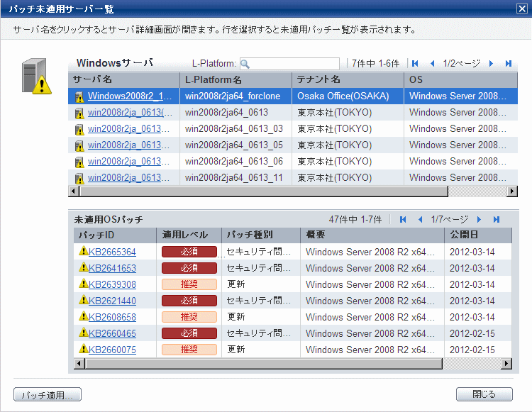Open patch link KB2639308

click(112, 284)
